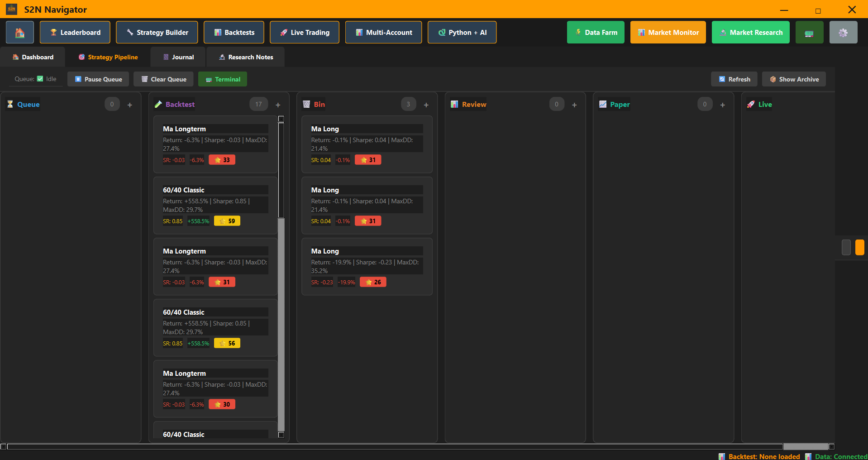Click the Backtest column vertical scrollbar thumb
This screenshot has height=460, width=868.
click(x=281, y=170)
